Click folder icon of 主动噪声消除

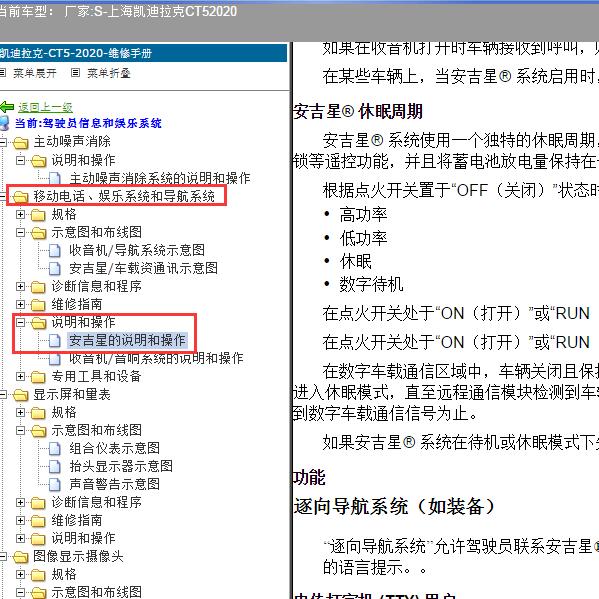click(x=21, y=143)
